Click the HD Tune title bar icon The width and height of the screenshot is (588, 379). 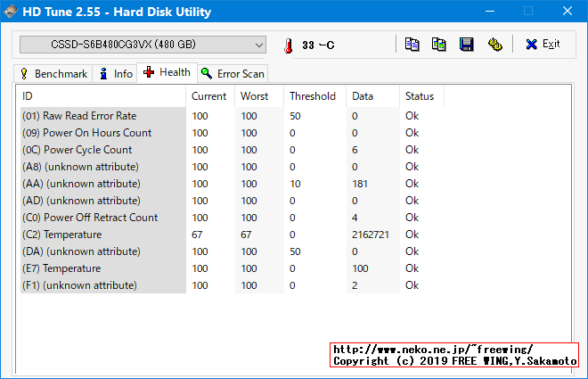12,12
